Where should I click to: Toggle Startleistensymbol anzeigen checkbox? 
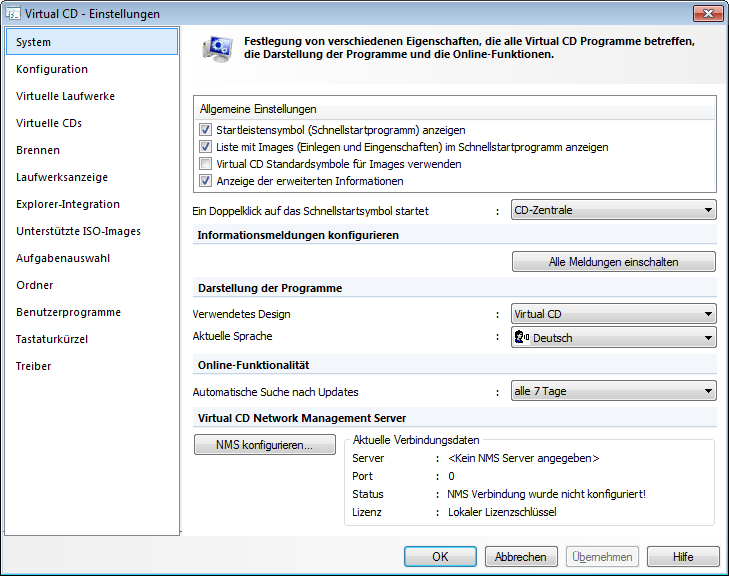205,130
